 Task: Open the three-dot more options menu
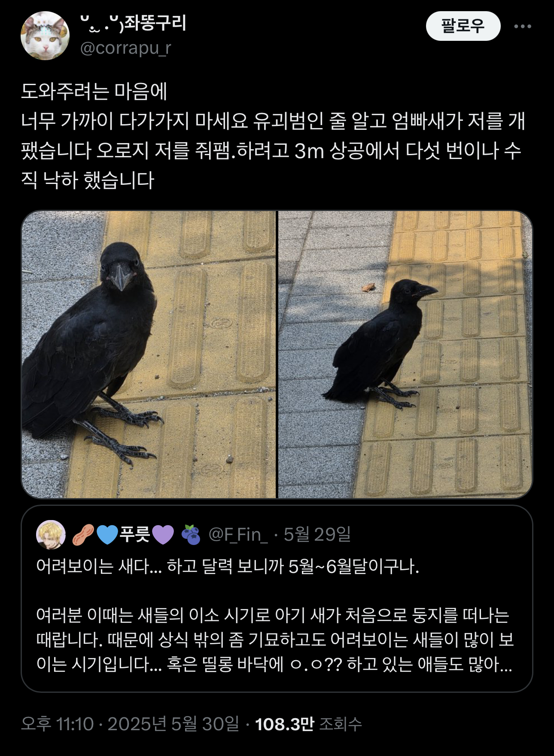pyautogui.click(x=523, y=26)
